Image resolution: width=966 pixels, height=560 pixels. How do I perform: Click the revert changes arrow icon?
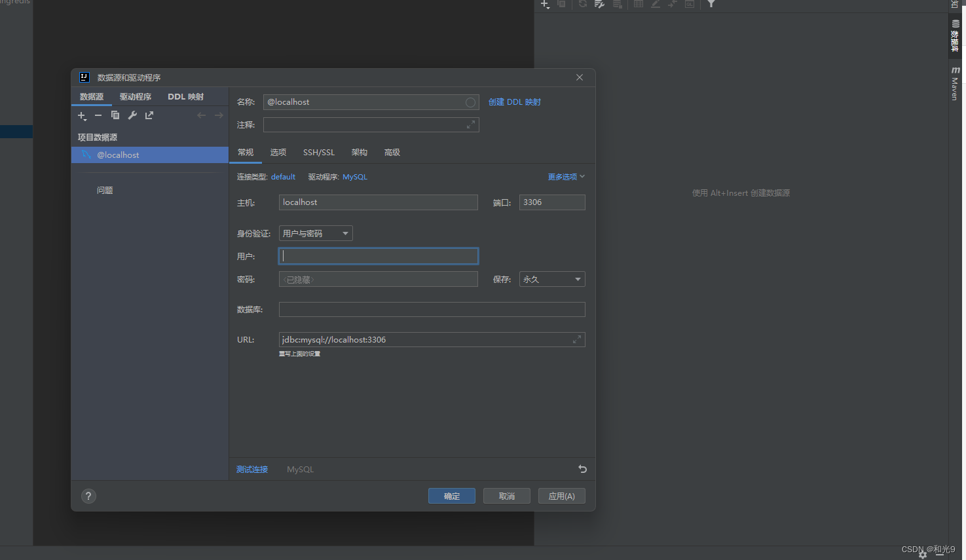(583, 469)
